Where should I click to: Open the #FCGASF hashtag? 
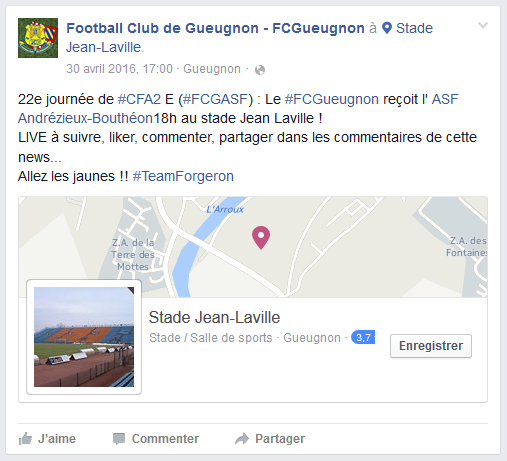click(216, 99)
